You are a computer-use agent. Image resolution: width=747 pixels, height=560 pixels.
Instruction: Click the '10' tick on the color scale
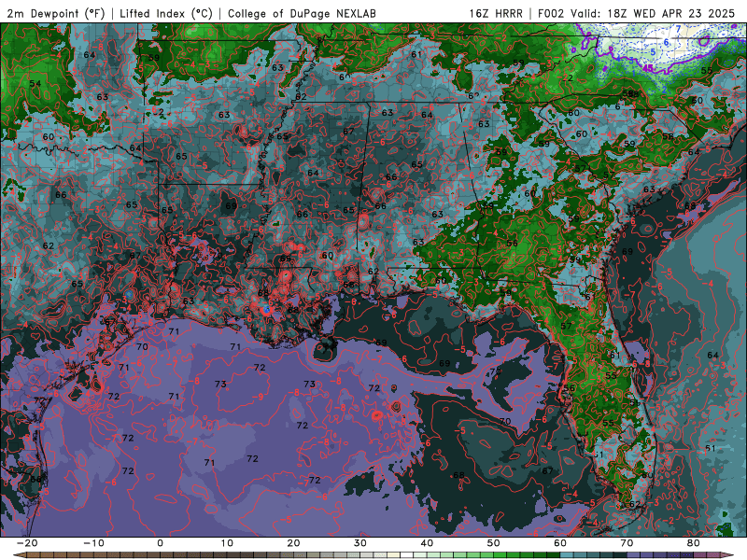pyautogui.click(x=227, y=543)
